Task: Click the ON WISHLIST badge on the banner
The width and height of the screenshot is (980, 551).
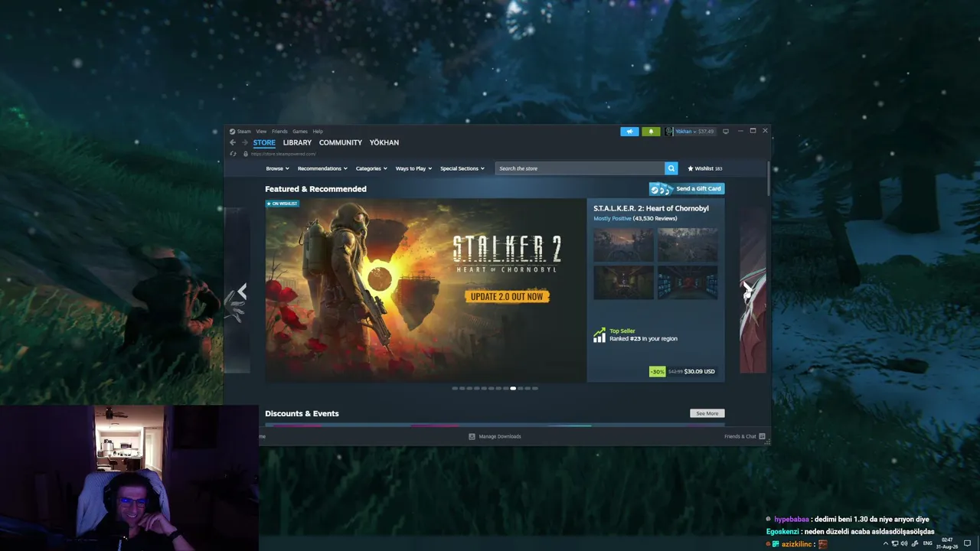Action: (x=282, y=204)
